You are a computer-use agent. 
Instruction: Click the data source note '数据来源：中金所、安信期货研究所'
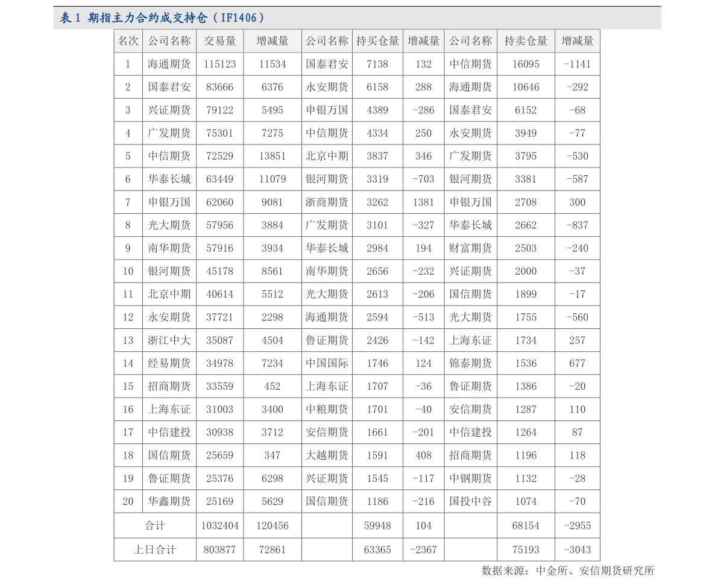[x=568, y=571]
